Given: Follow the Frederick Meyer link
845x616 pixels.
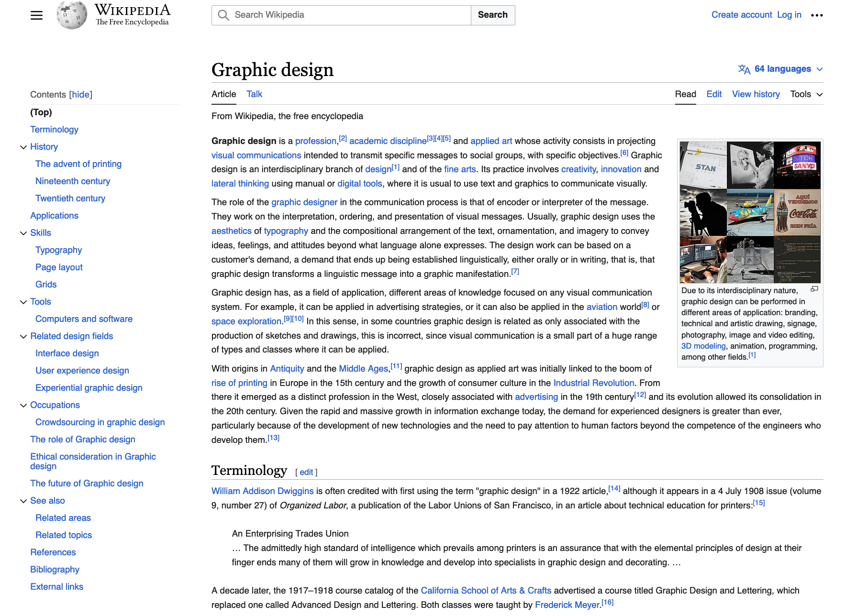Looking at the screenshot, I should [x=567, y=605].
